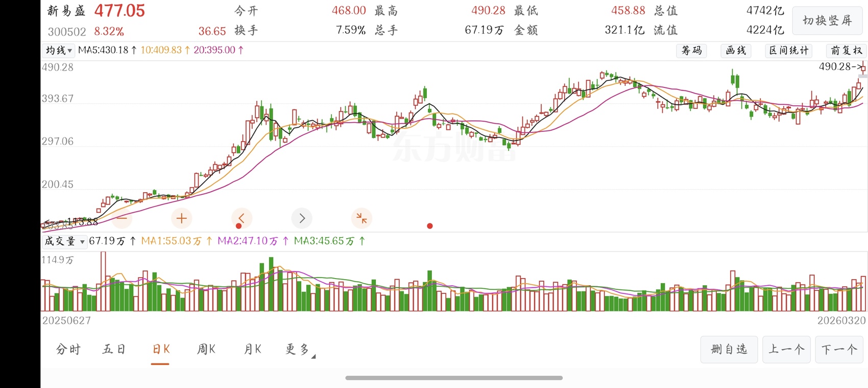Viewport: 868px width, 388px height.
Task: Activate the 画线 drawing tool
Action: coord(736,51)
